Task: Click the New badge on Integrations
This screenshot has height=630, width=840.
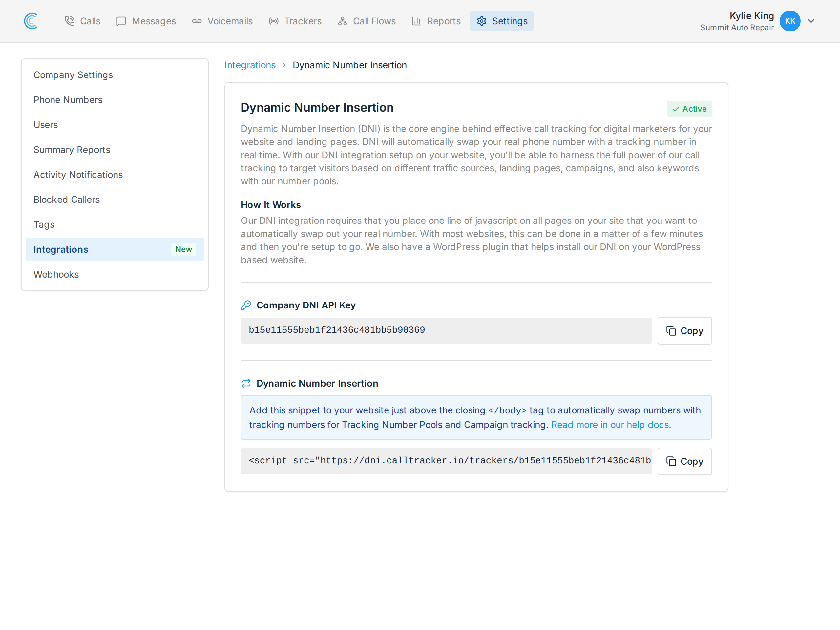Action: [183, 249]
